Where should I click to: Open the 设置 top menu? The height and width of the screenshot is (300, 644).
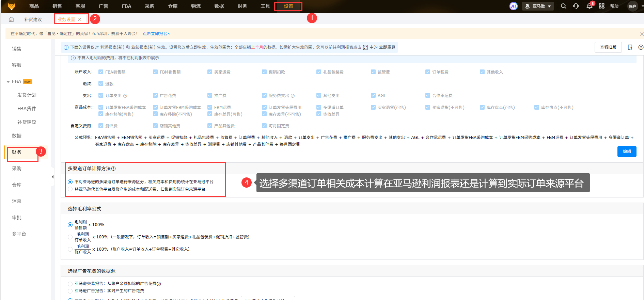coord(288,6)
